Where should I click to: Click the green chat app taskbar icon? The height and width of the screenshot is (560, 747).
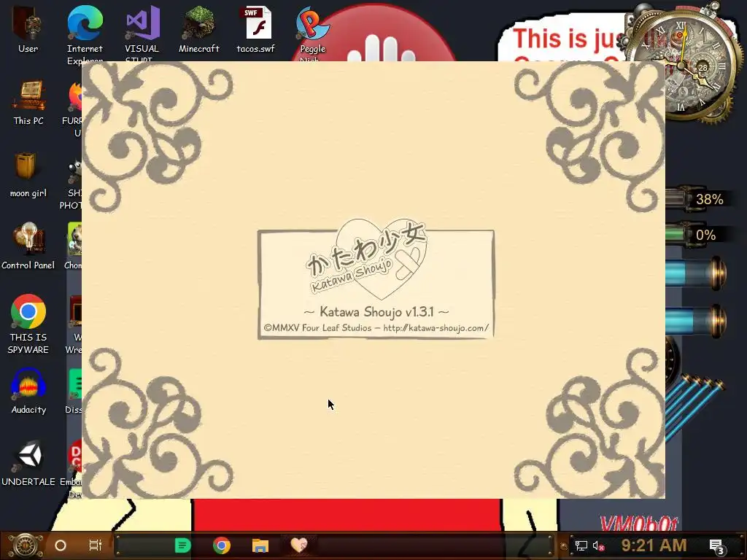pyautogui.click(x=182, y=545)
